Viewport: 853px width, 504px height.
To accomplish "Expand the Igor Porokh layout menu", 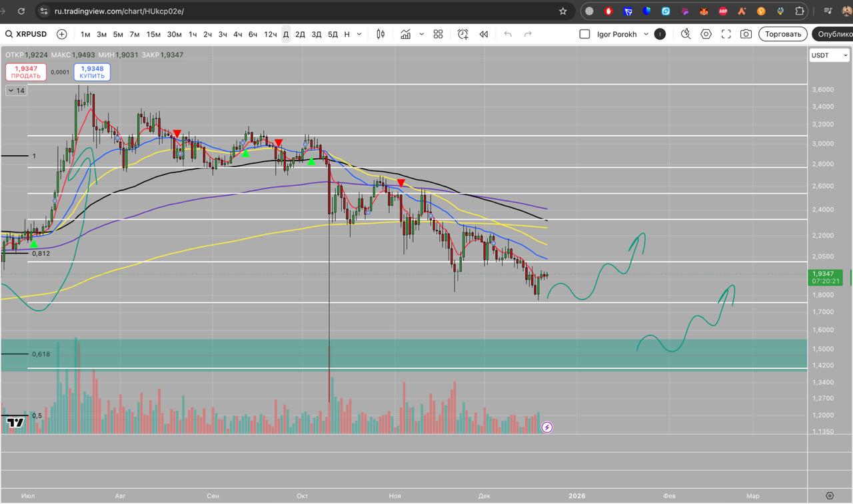I will (646, 35).
